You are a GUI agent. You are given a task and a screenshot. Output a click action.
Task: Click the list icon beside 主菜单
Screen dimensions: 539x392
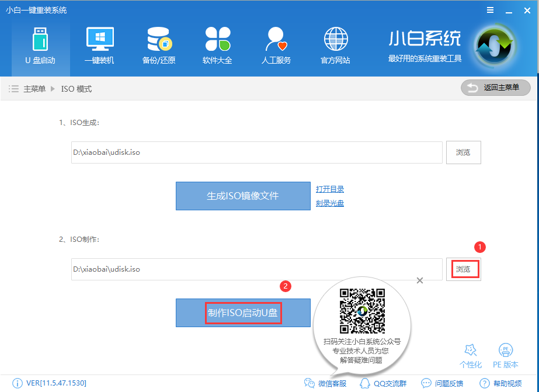point(14,89)
